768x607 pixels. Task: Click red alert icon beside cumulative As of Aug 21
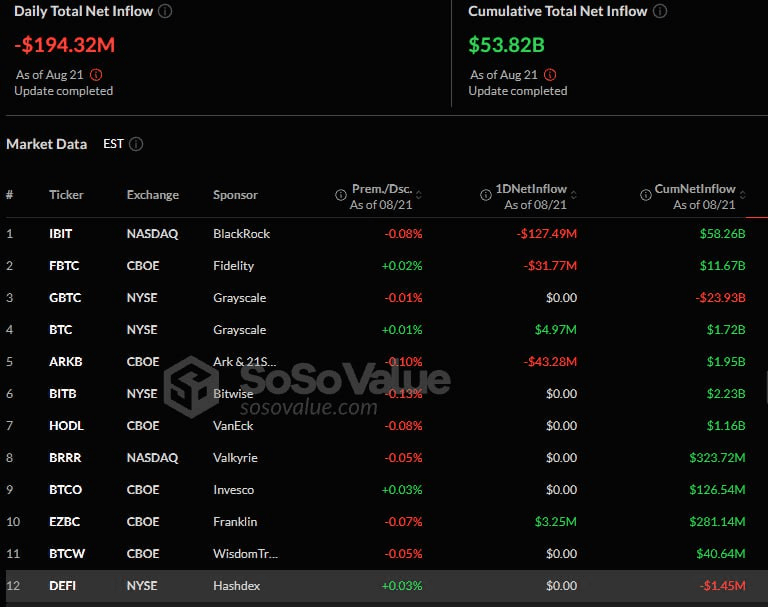coord(550,75)
